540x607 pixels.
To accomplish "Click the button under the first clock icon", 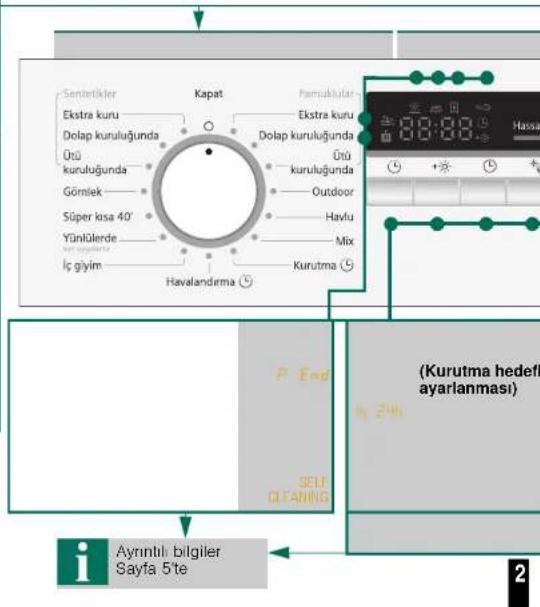I will (x=390, y=190).
